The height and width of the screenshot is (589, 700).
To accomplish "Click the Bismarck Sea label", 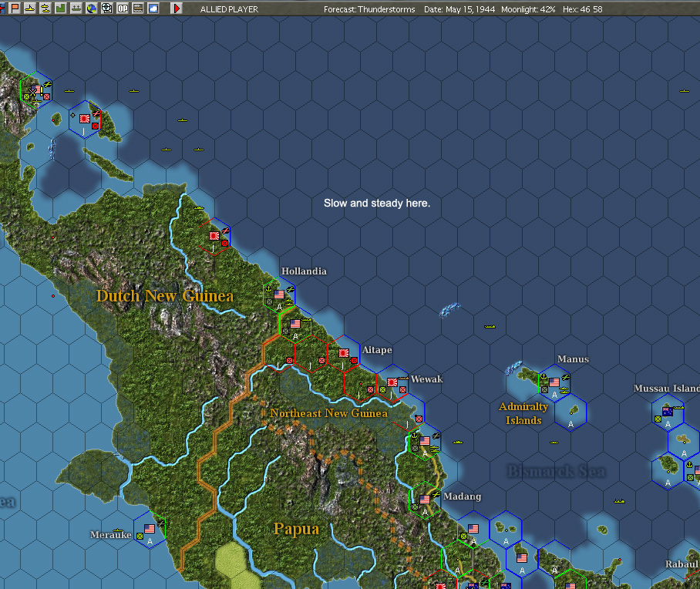I will click(x=557, y=471).
